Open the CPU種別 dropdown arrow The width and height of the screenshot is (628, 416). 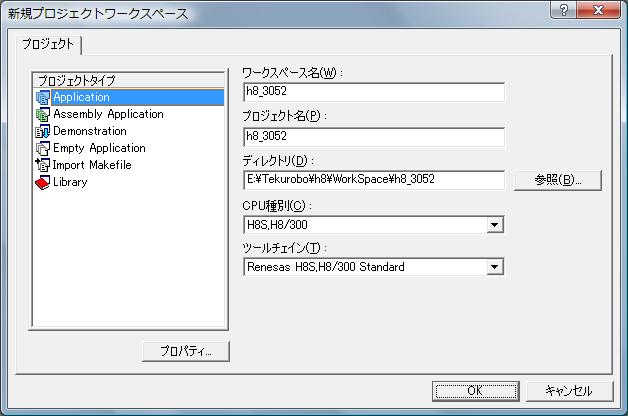pos(495,225)
